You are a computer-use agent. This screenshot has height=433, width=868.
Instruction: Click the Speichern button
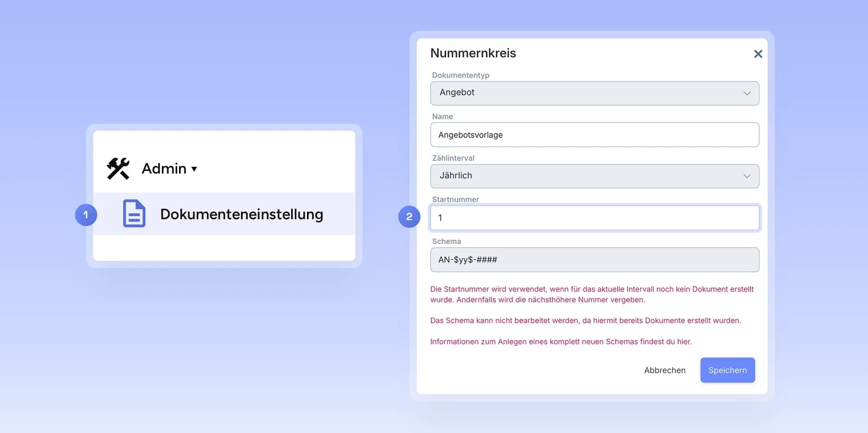(x=727, y=370)
